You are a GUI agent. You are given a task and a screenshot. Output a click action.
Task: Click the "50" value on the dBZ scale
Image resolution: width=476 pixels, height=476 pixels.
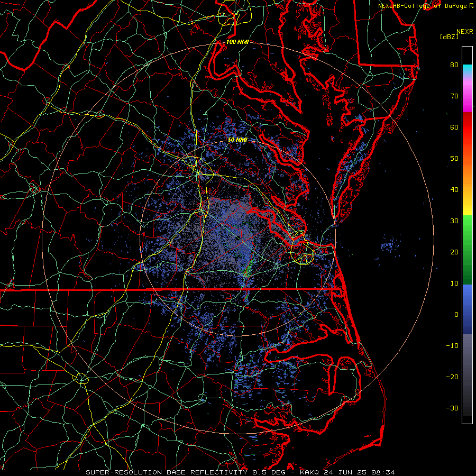click(454, 159)
